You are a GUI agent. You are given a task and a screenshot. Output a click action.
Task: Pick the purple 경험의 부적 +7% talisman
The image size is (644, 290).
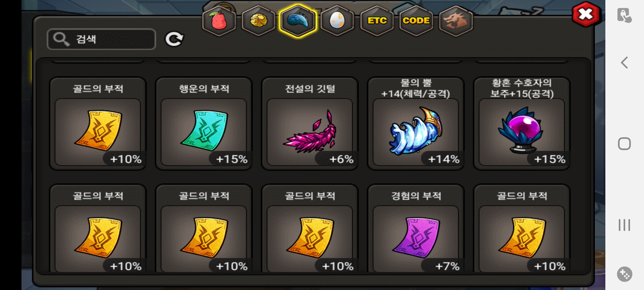(x=416, y=228)
